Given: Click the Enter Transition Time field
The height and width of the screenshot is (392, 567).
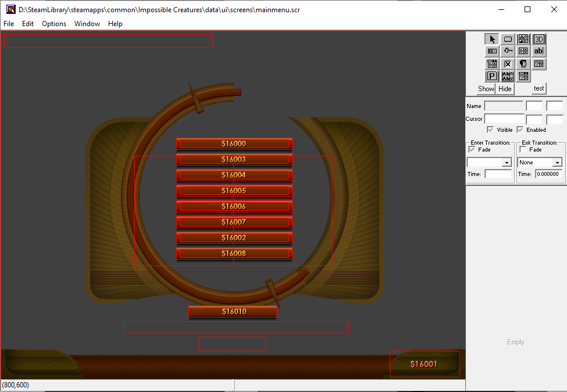Looking at the screenshot, I should [x=498, y=174].
